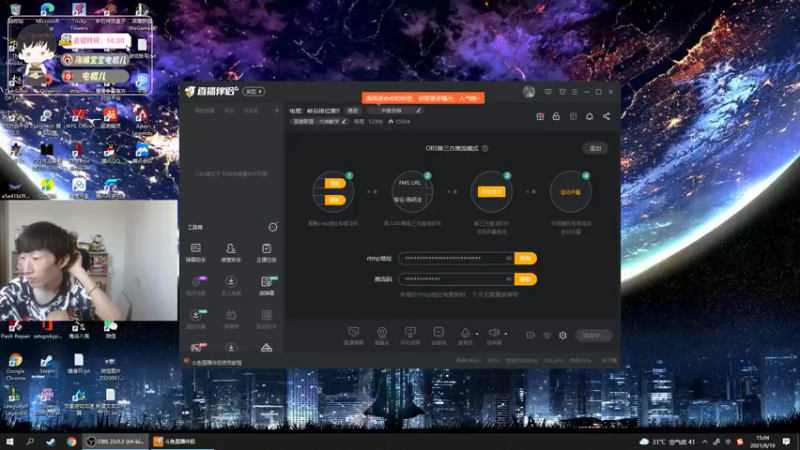800x450 pixels.
Task: Open Google Chrome desktop shortcut
Action: pos(15,367)
